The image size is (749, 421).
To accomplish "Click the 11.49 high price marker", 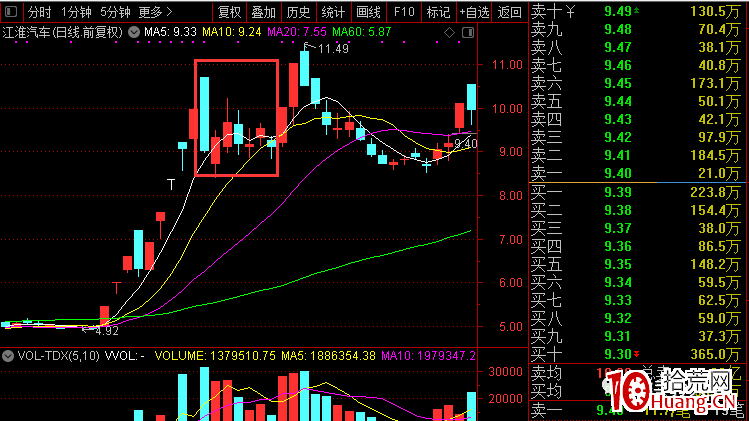I will (x=333, y=49).
